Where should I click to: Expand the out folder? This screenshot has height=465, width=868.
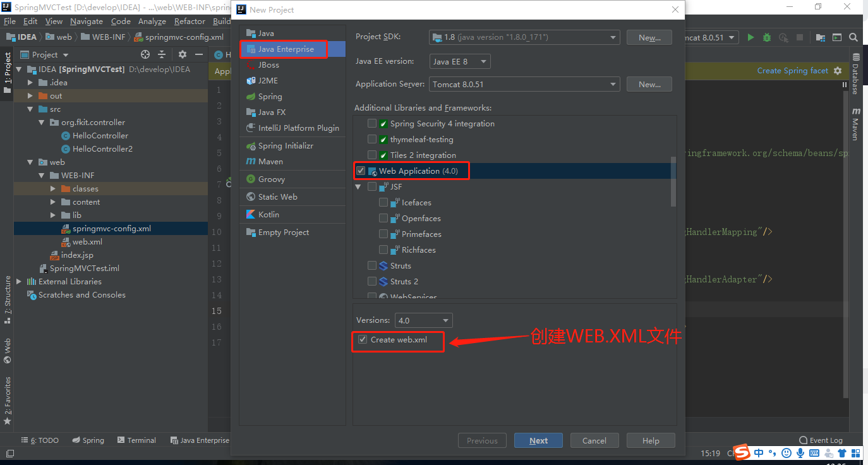click(x=30, y=96)
